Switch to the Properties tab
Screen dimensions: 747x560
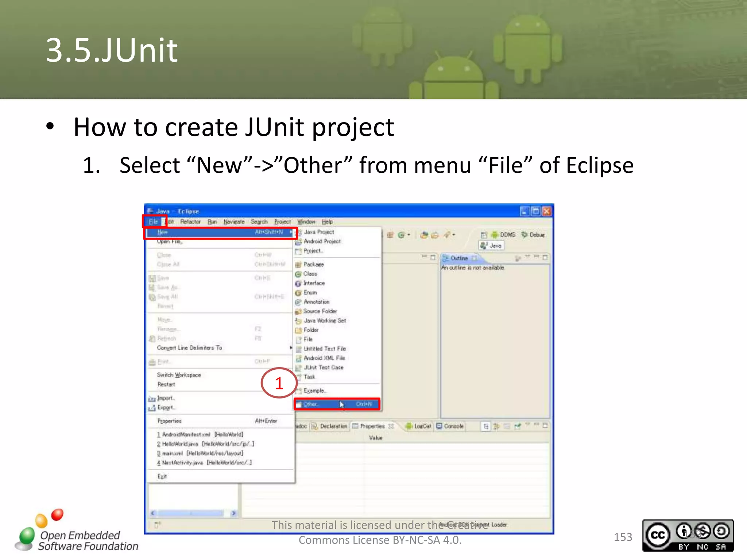click(373, 426)
